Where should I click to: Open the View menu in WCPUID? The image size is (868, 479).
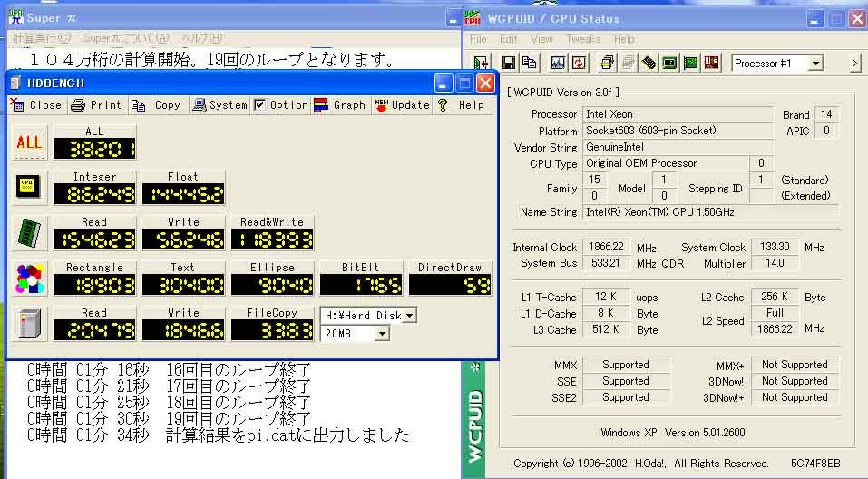[541, 39]
